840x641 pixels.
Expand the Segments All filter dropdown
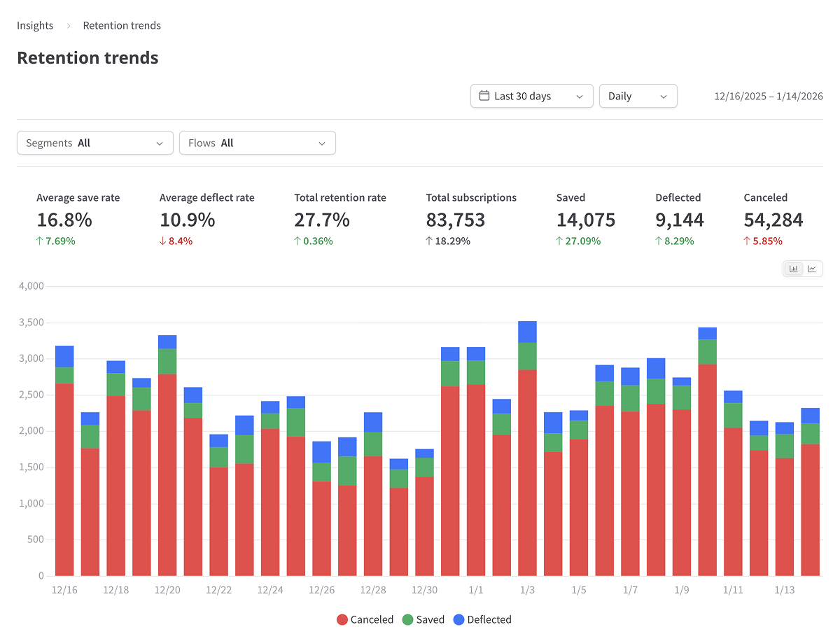point(94,143)
